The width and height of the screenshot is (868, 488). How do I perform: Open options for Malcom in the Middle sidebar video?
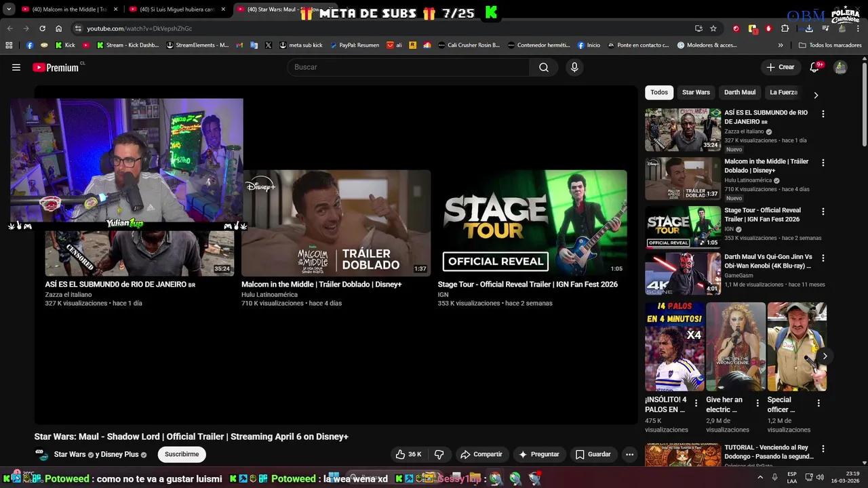click(x=823, y=163)
